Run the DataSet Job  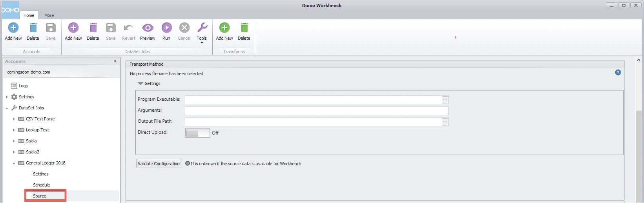(166, 31)
